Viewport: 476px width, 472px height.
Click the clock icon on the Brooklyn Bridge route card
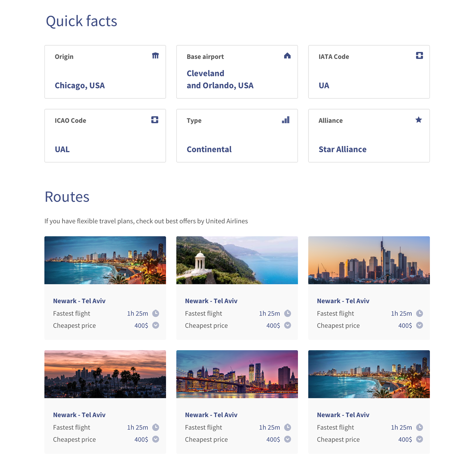(287, 427)
